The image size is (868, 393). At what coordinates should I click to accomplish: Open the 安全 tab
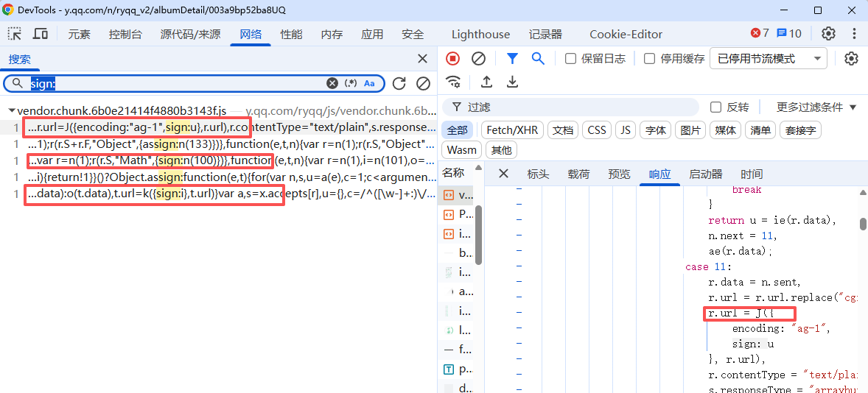pos(413,35)
